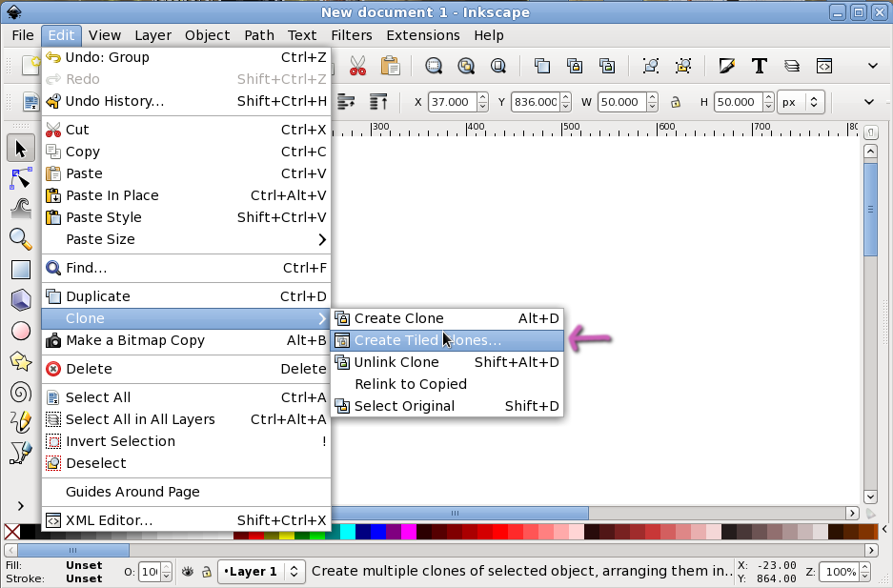Select the no-paint X swatch

tap(12, 532)
